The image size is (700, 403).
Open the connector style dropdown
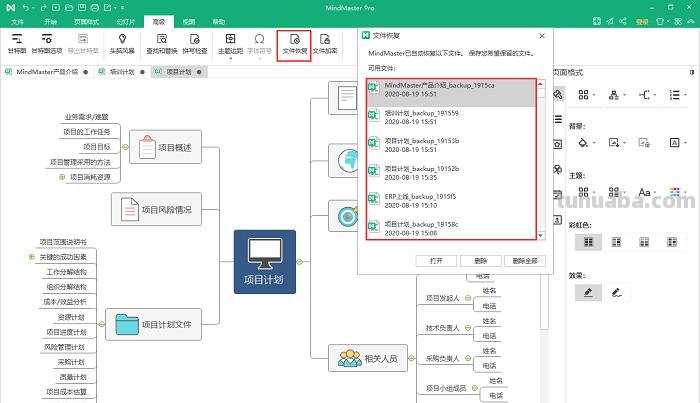click(647, 94)
